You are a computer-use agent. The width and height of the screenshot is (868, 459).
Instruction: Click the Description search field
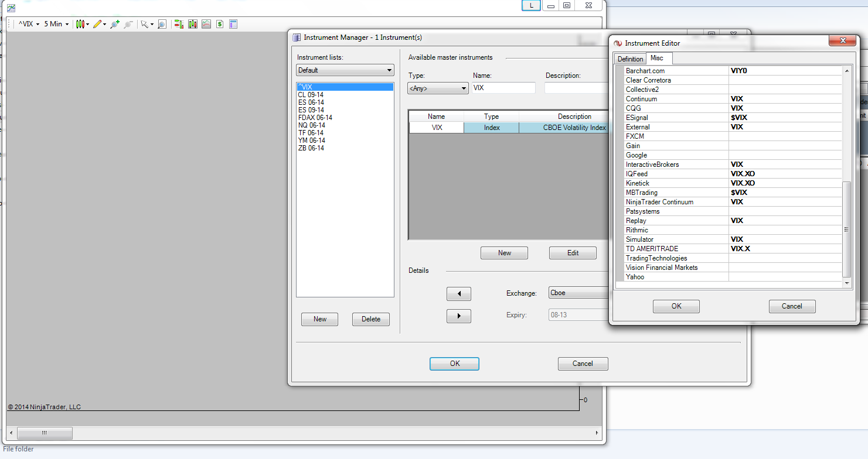tap(576, 88)
